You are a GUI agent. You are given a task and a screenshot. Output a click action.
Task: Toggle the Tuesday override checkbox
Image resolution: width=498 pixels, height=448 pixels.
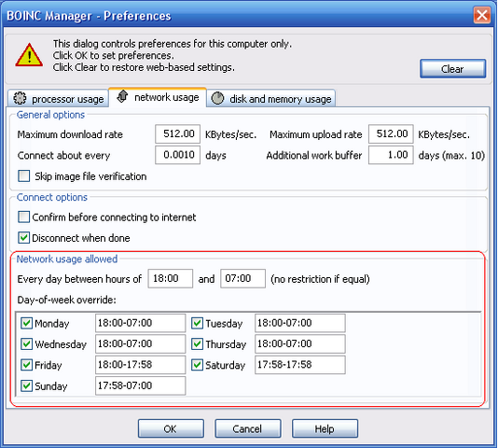click(x=197, y=323)
